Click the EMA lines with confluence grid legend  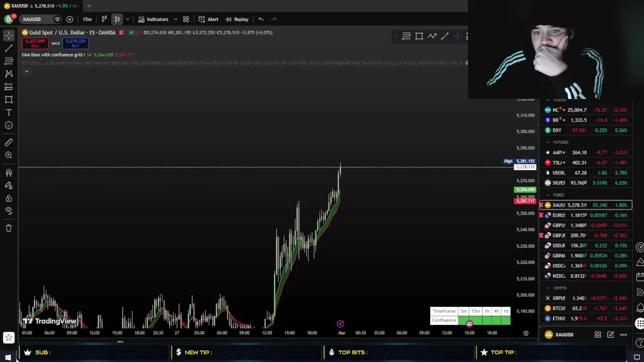tap(52, 54)
